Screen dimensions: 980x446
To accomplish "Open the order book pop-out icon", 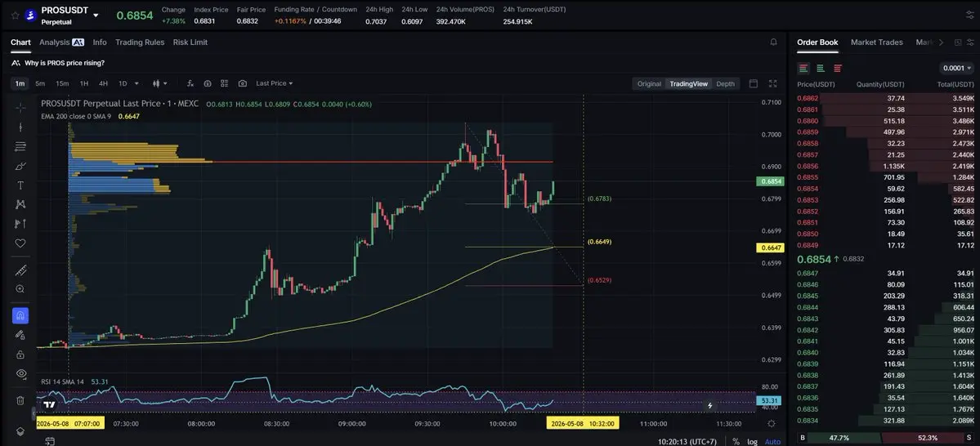I will tap(958, 42).
